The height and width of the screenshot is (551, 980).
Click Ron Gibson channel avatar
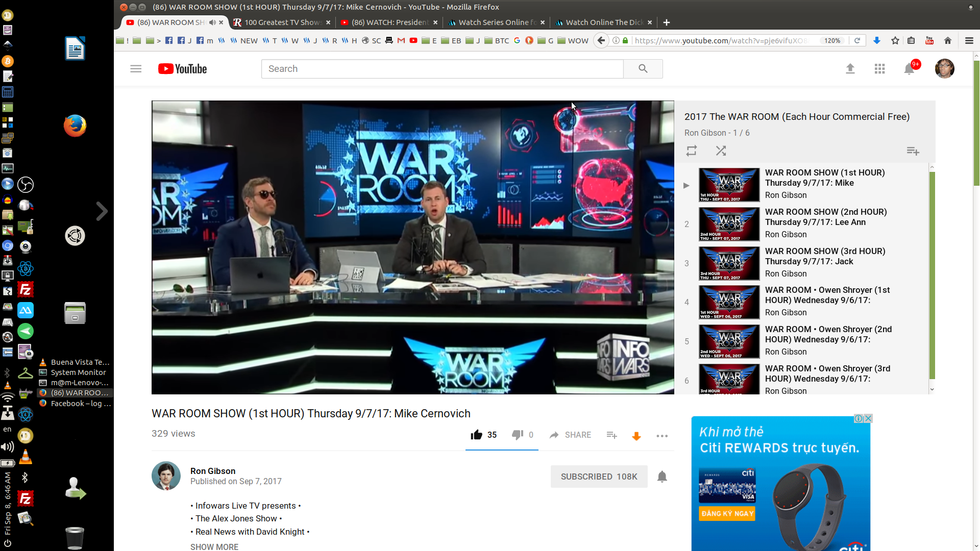tap(166, 476)
